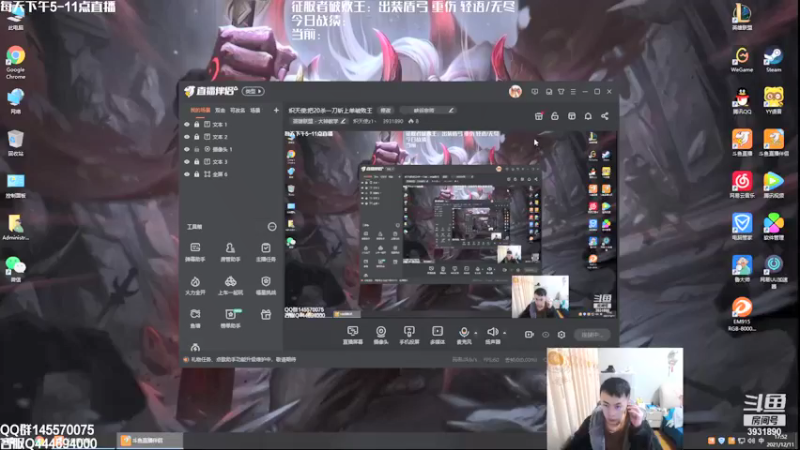Open the 房管助手 room manager tool
The image size is (800, 450).
pyautogui.click(x=230, y=252)
